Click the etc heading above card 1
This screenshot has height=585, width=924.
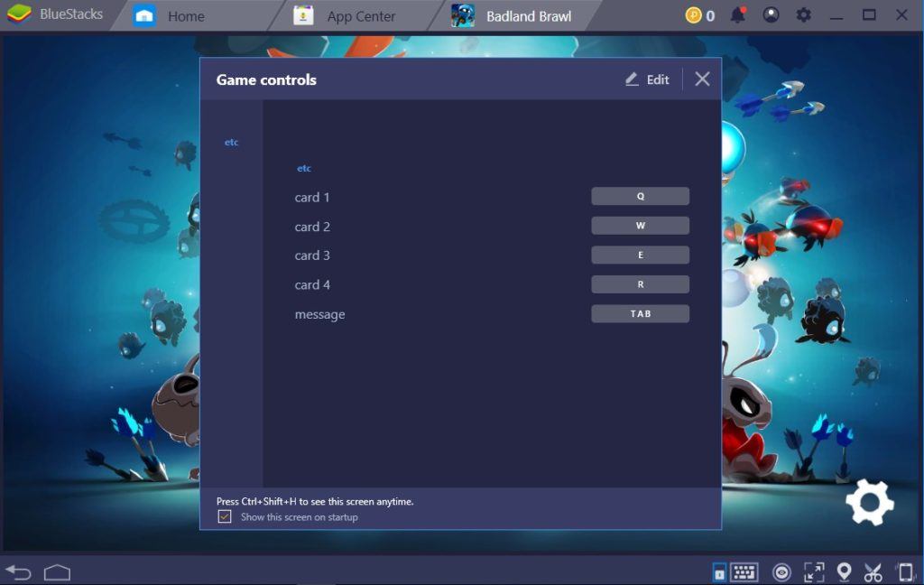point(304,168)
